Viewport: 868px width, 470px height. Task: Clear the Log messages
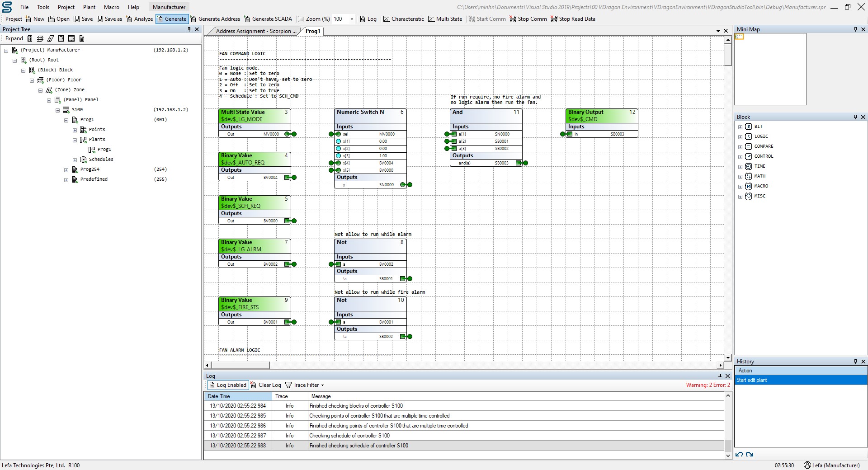click(x=266, y=385)
